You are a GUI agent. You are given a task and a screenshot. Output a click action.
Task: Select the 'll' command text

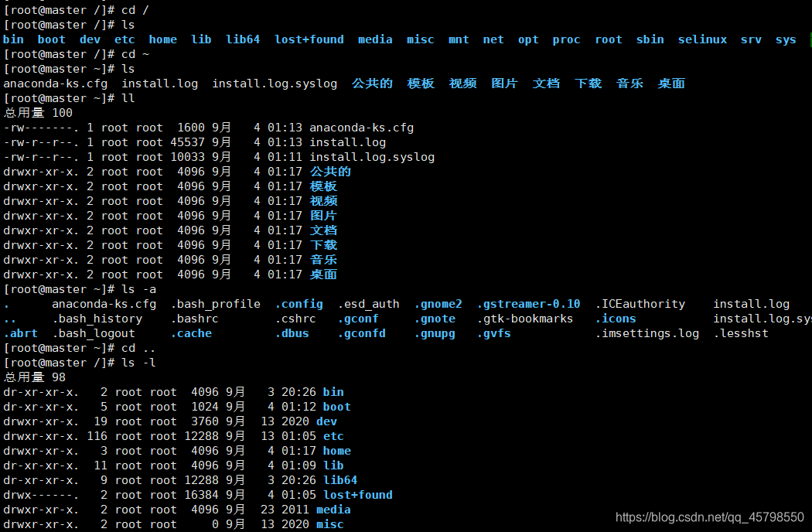coord(128,98)
